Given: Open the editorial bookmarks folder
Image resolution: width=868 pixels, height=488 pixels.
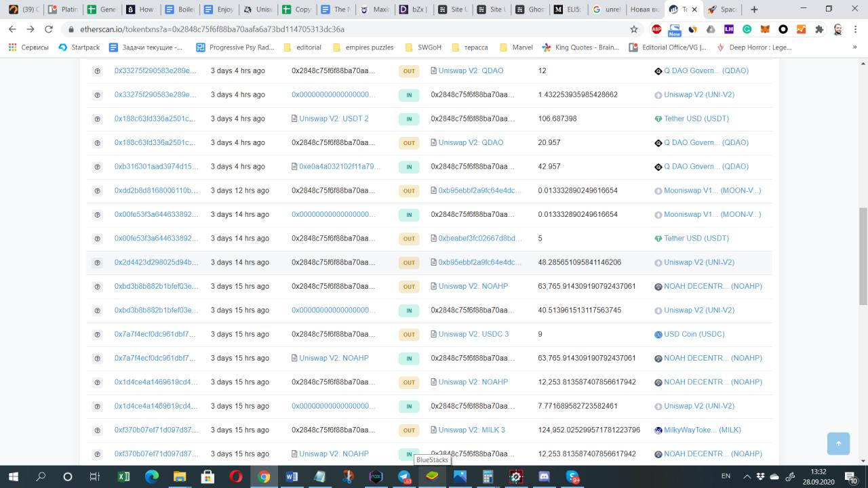Looking at the screenshot, I should [302, 47].
